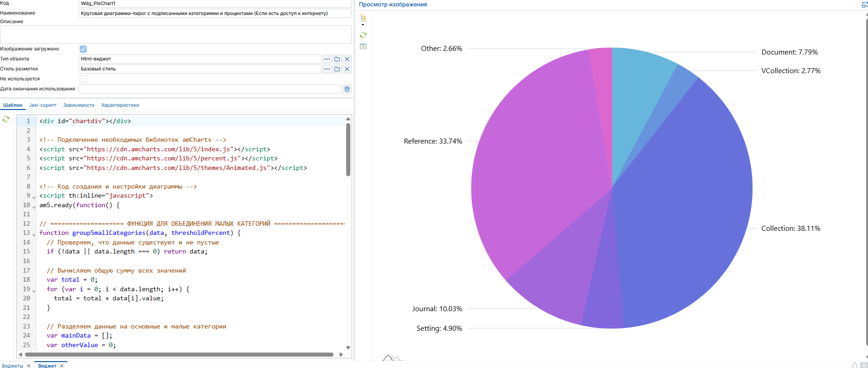Open calendar for Дата окончания использования
This screenshot has height=368, width=868.
point(347,89)
